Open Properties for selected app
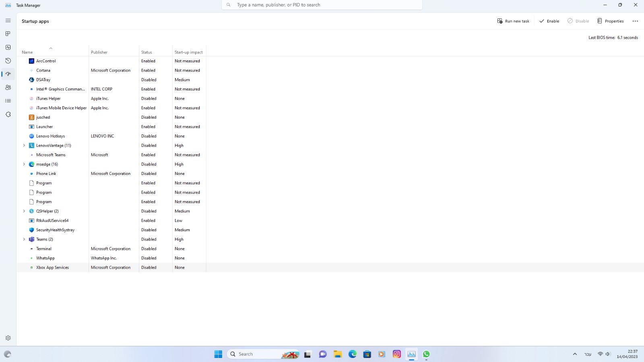Image resolution: width=644 pixels, height=362 pixels. point(610,21)
